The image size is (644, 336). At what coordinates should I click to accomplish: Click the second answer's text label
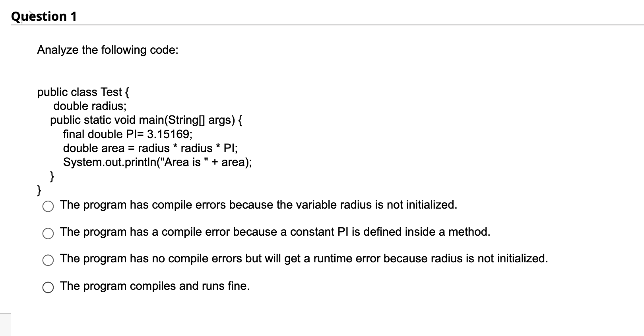click(274, 232)
